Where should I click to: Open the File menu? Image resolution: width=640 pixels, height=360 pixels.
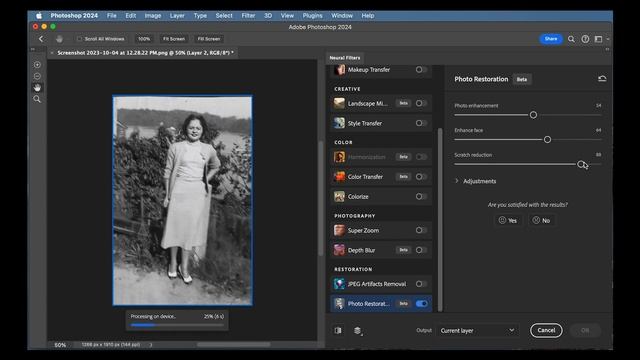111,16
